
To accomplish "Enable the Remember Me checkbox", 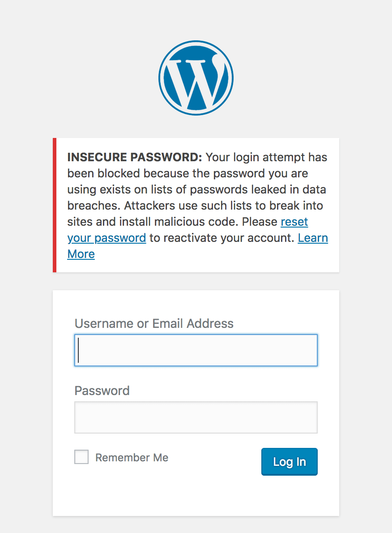I will tap(81, 457).
